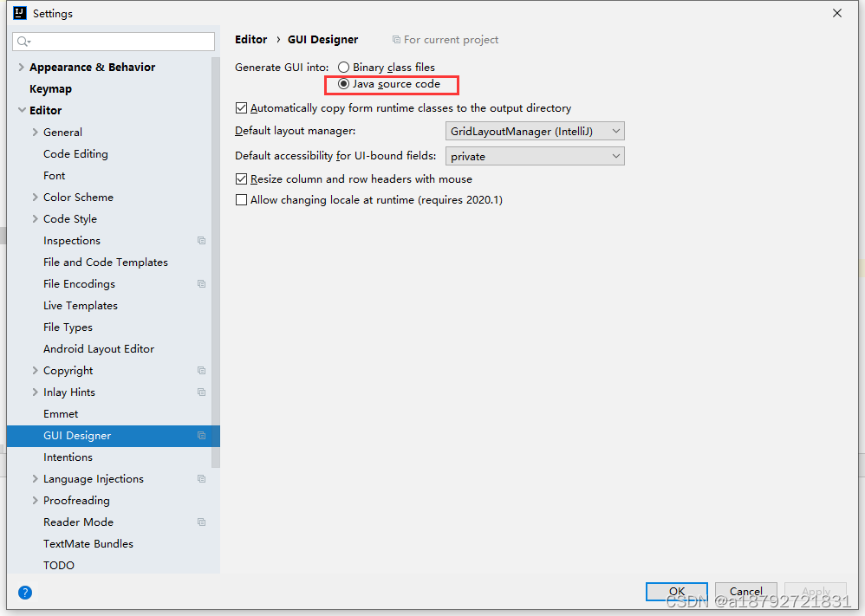Expand the Appearance & Behavior section

click(21, 68)
